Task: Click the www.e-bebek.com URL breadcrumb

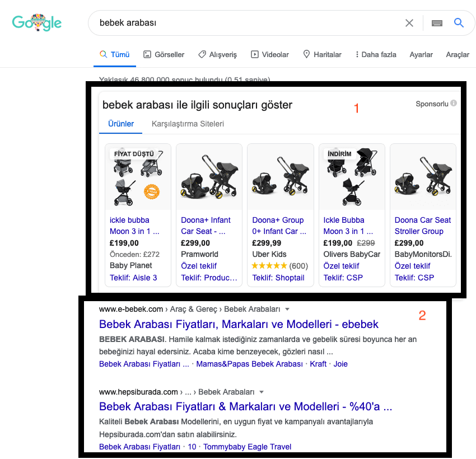Action: point(131,309)
